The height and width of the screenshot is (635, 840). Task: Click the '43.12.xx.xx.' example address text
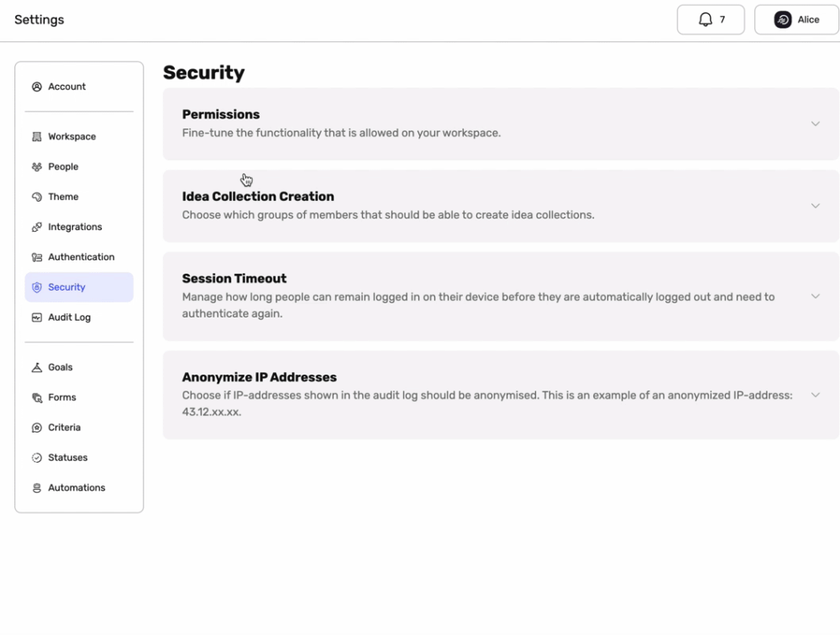(212, 412)
